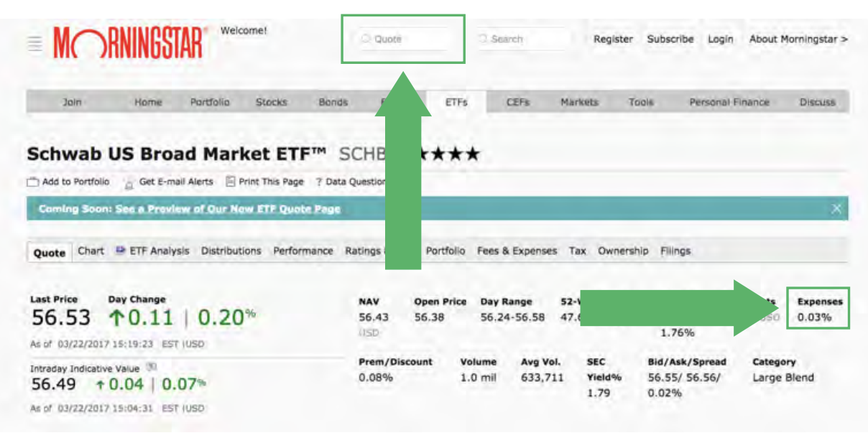
Task: Select the Quote sub-tab
Action: 50,253
